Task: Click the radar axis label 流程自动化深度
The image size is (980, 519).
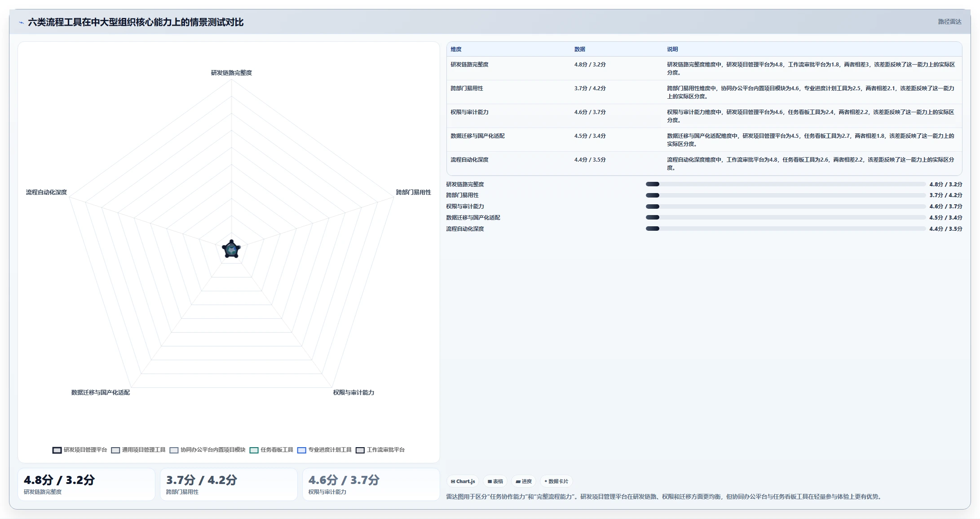Action: click(46, 192)
